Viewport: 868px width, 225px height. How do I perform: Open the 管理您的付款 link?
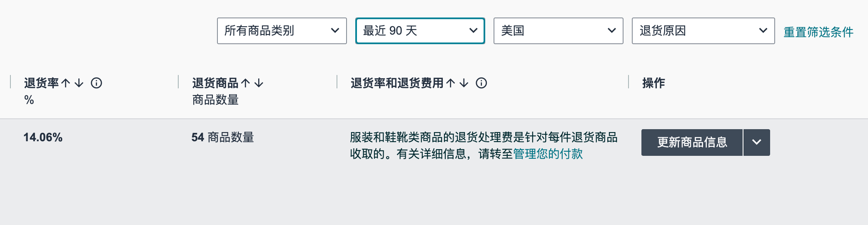548,154
